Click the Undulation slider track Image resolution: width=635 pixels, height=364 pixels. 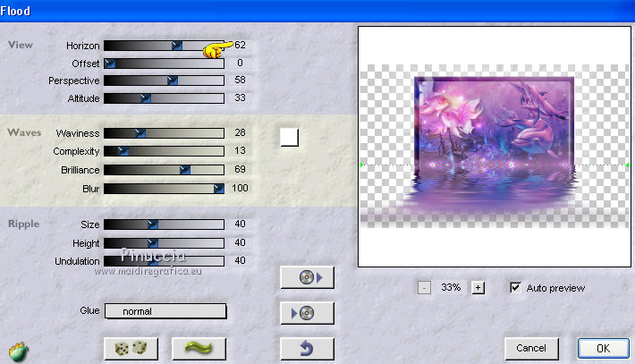(x=164, y=261)
